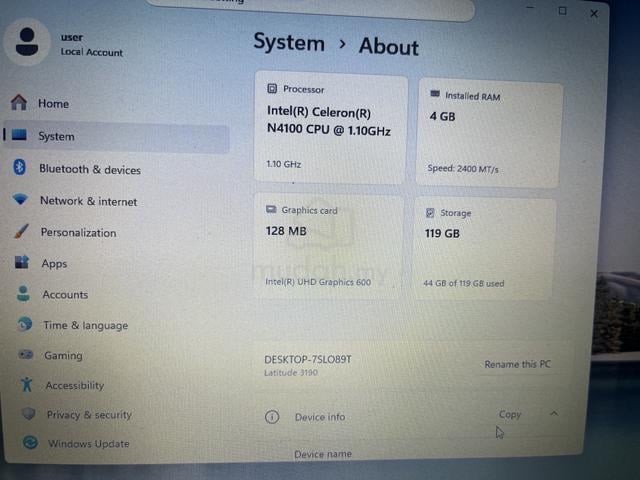Screen dimensions: 640x480
Task: Close the Settings window
Action: pyautogui.click(x=594, y=13)
